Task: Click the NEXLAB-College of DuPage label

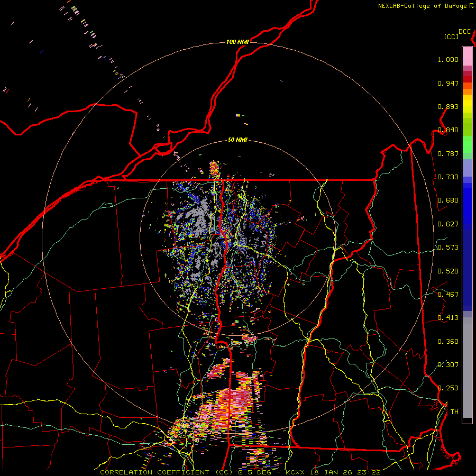Action: 422,6
